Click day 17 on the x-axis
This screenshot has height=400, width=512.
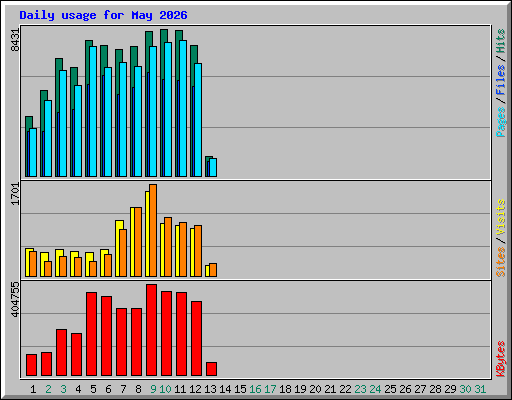coord(270,389)
